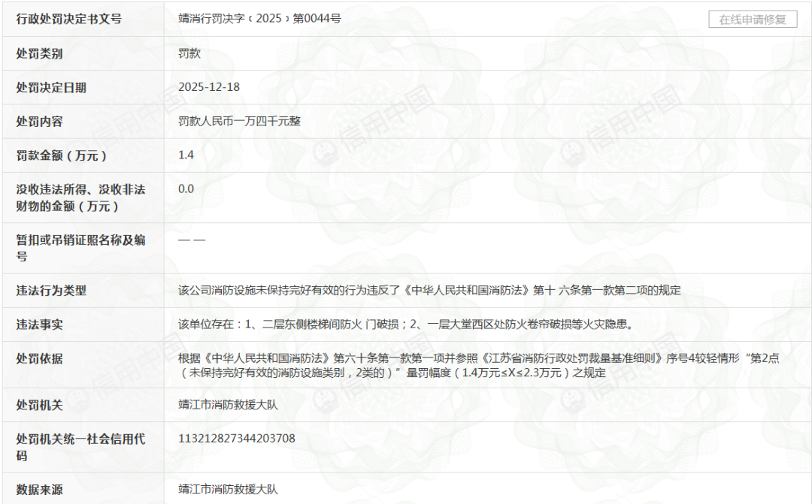This screenshot has width=812, height=504.
Task: Click the 暂扣或吊销证照名称及编号 label
Action: coord(80,248)
